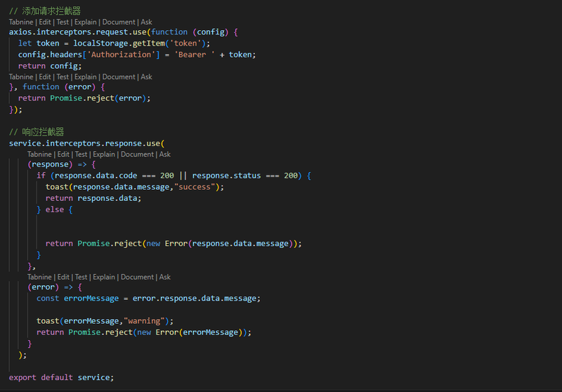Click 'response.status' in the if condition
This screenshot has height=392, width=562.
tap(226, 176)
